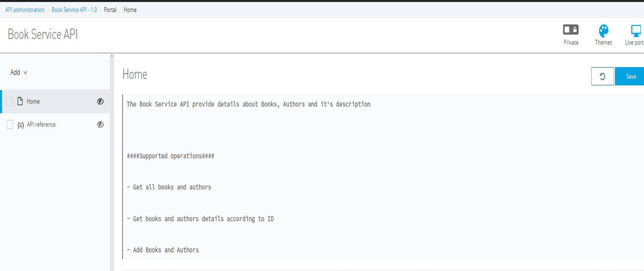
Task: Check the API reference checkbox
Action: click(10, 125)
